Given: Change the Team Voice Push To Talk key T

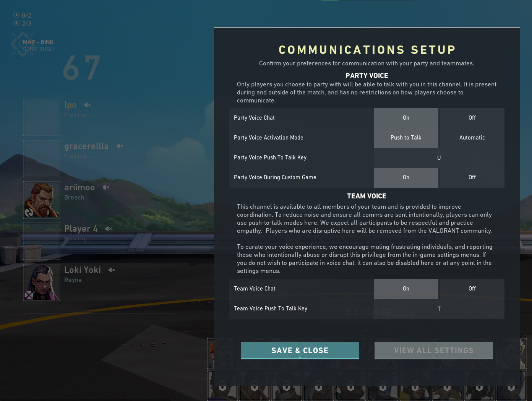Looking at the screenshot, I should 439,308.
